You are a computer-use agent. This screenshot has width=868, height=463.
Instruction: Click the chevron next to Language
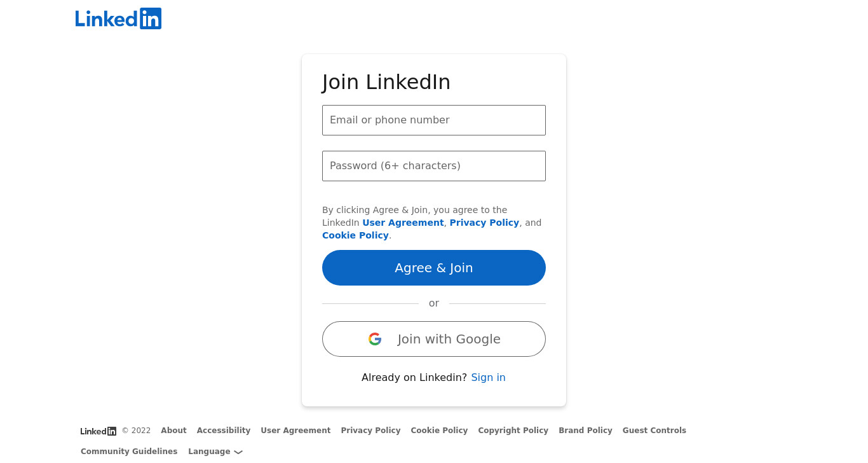[x=238, y=452]
